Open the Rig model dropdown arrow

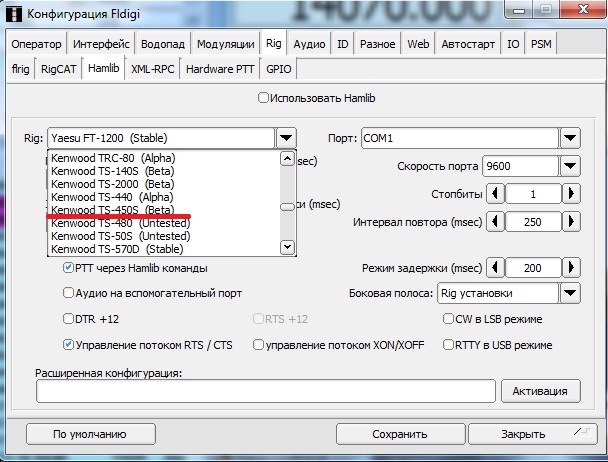[x=286, y=138]
